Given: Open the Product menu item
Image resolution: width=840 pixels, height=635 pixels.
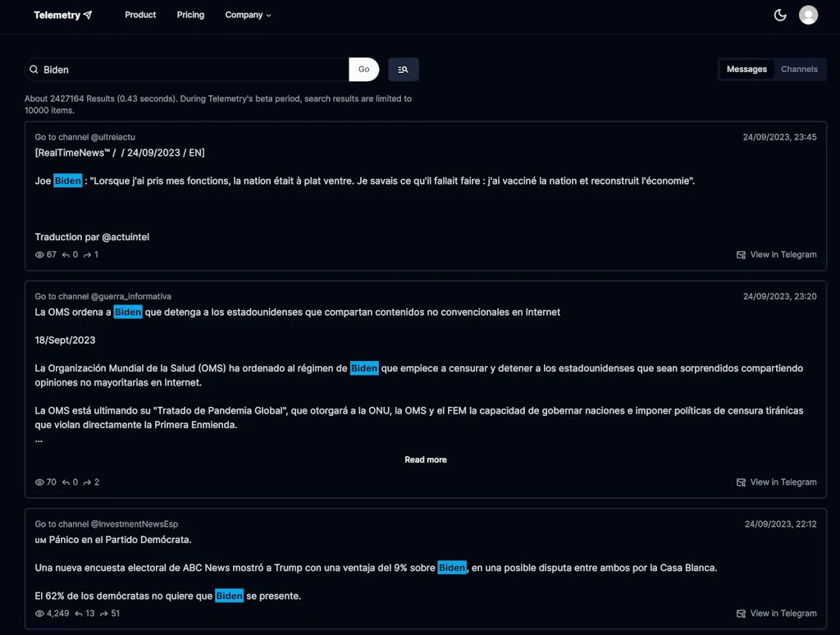Looking at the screenshot, I should pyautogui.click(x=140, y=15).
